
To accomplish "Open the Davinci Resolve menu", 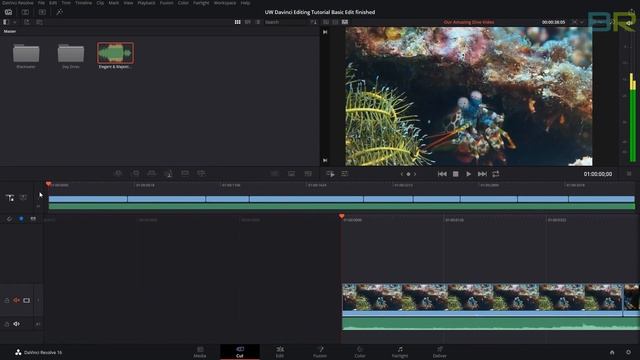I will (x=18, y=3).
